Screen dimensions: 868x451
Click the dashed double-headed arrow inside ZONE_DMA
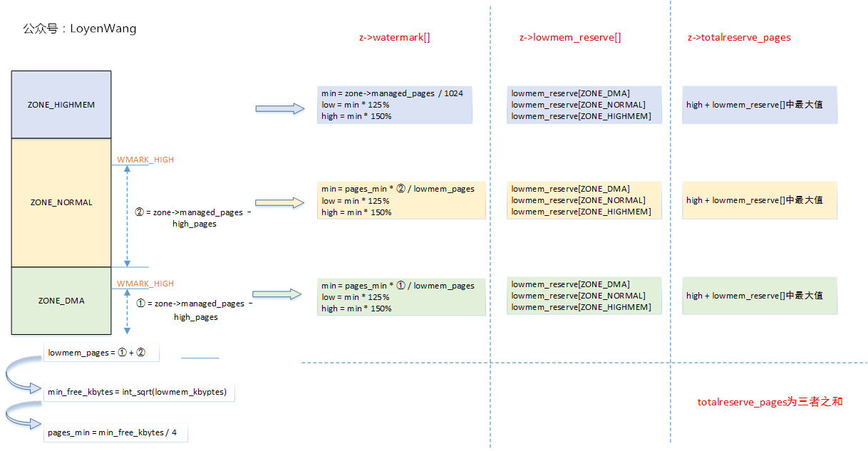point(128,310)
